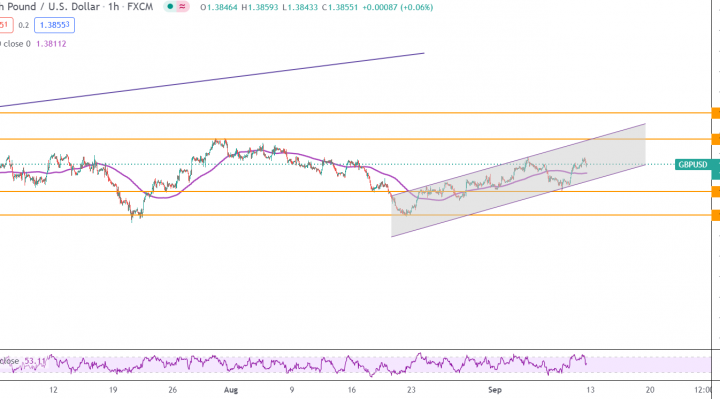Click the moving average legend value 1.38112
The width and height of the screenshot is (720, 399).
(51, 44)
